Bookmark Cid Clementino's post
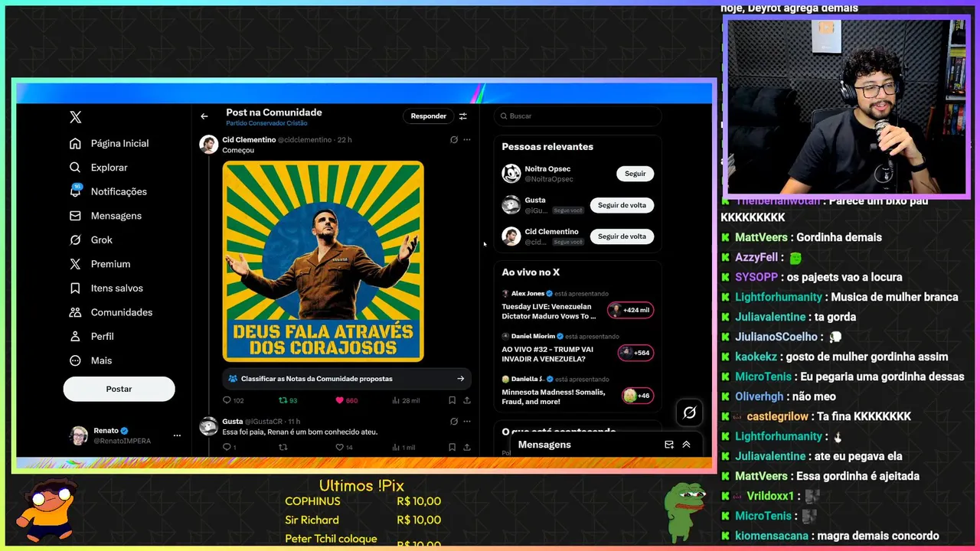Screen dimensions: 980x551 [x=452, y=400]
